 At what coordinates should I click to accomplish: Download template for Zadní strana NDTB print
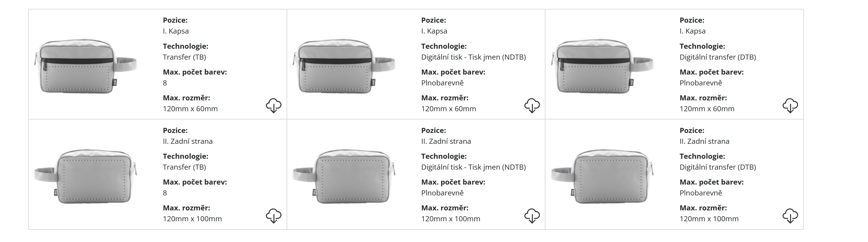[x=532, y=216]
